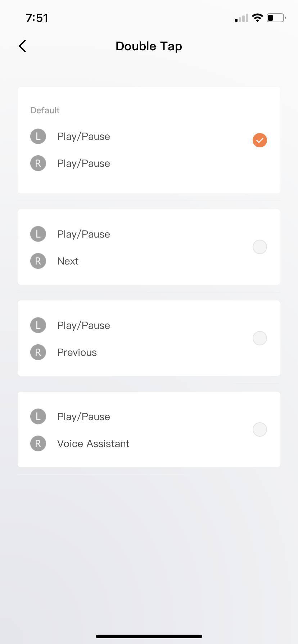The image size is (298, 644).
Task: Tap the WiFi status icon
Action: pos(257,18)
